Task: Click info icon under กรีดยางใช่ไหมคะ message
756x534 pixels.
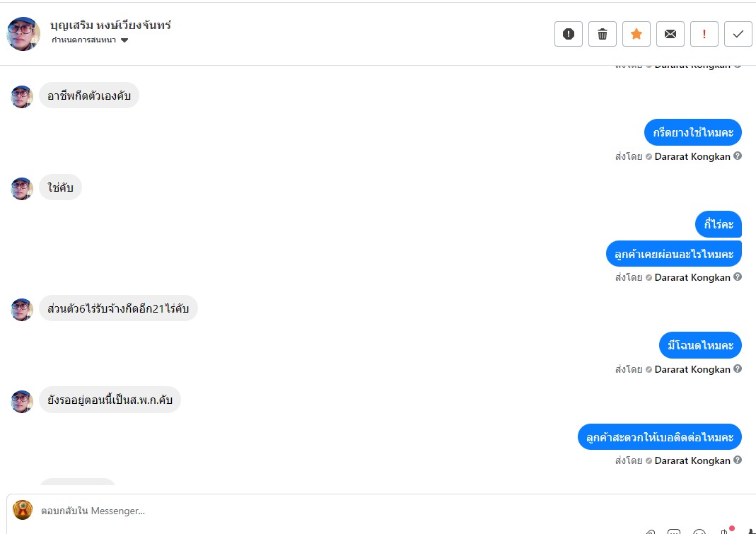Action: [738, 156]
